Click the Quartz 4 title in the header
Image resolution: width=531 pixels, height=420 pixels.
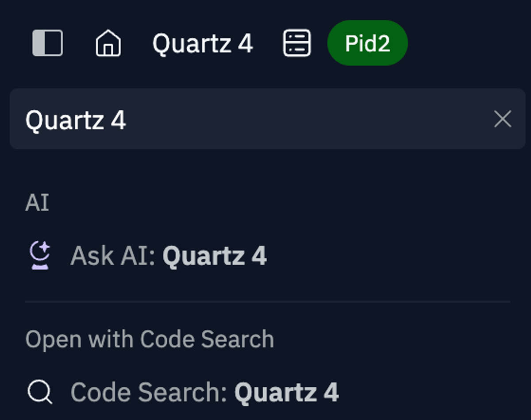[204, 43]
